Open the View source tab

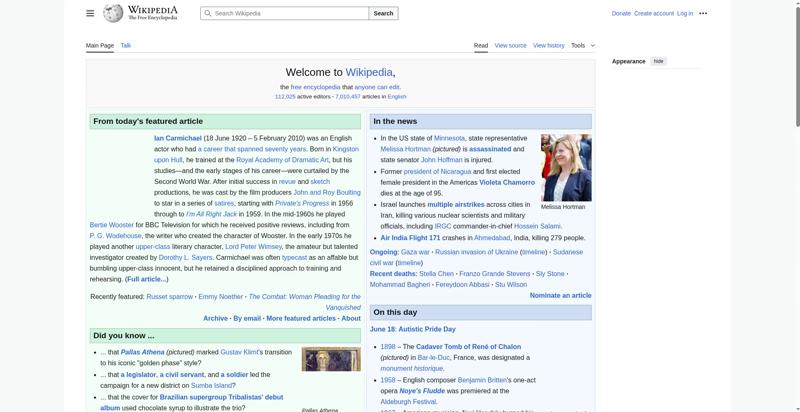pos(510,45)
